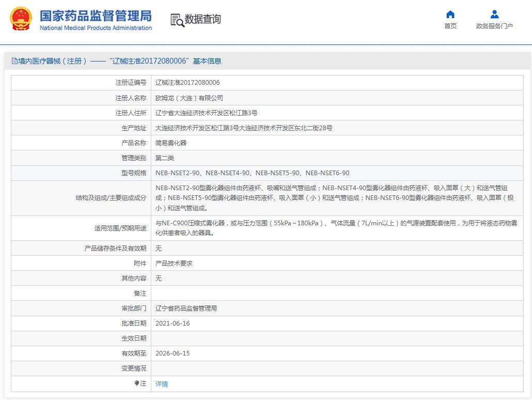Image resolution: width=532 pixels, height=400 pixels.
Task: Open the 详情 link in the last row
Action: (x=161, y=383)
